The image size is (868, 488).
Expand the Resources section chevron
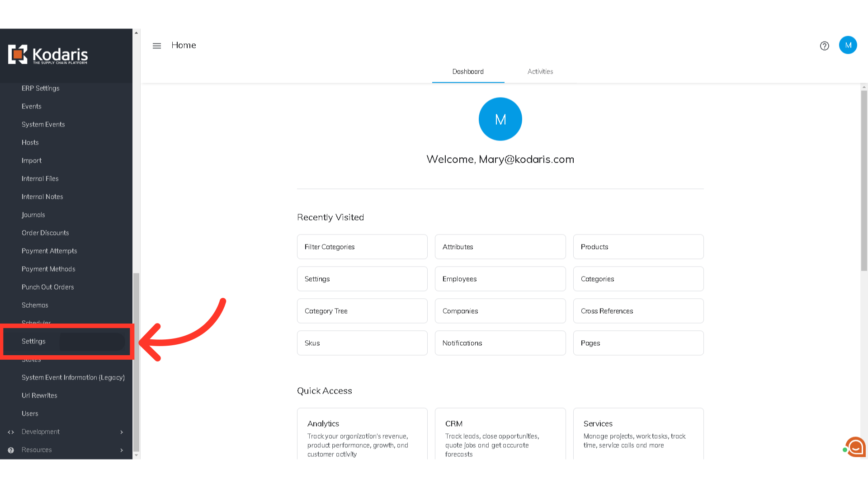(122, 450)
